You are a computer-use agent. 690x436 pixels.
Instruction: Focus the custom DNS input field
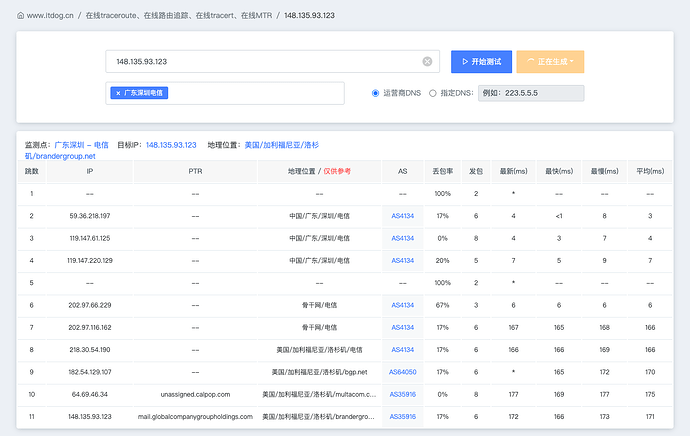point(531,93)
